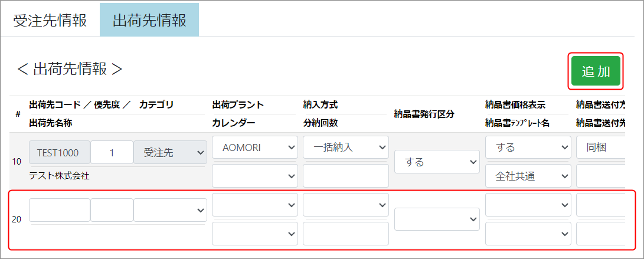Open the 全社共通 template dropdown
The height and width of the screenshot is (259, 644).
528,176
